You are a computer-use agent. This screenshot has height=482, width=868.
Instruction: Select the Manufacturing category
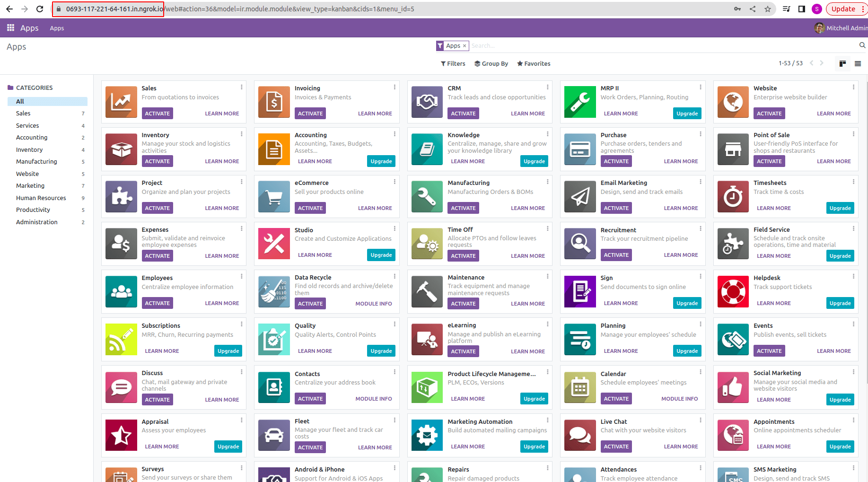(47, 162)
